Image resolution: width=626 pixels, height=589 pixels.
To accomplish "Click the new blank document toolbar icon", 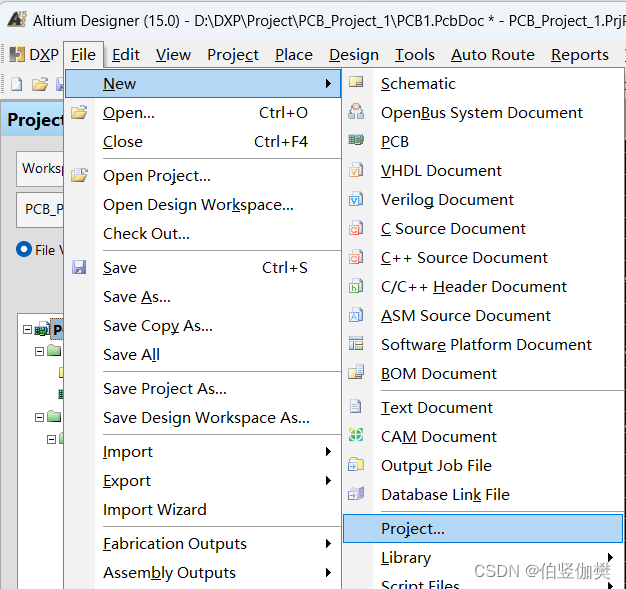I will (x=16, y=84).
